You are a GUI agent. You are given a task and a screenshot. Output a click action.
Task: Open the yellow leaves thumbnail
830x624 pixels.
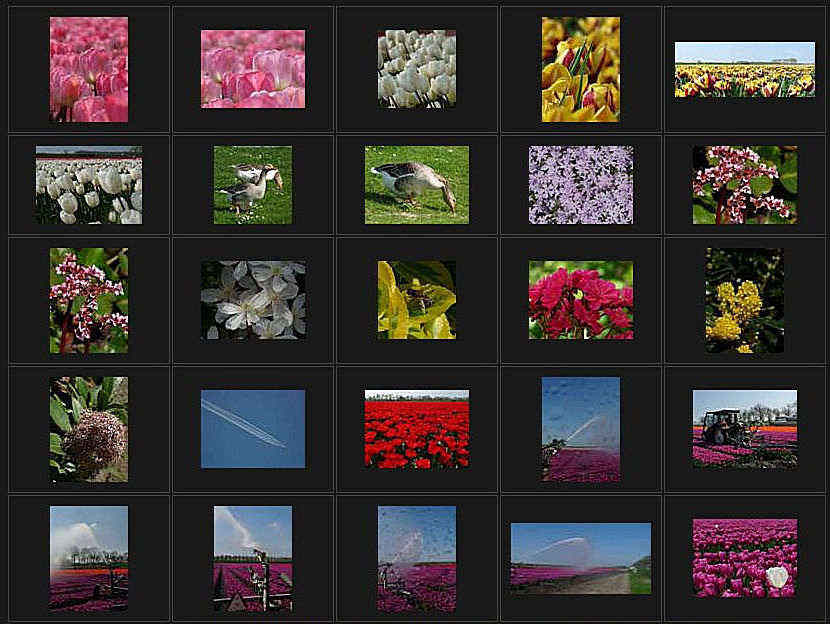417,300
